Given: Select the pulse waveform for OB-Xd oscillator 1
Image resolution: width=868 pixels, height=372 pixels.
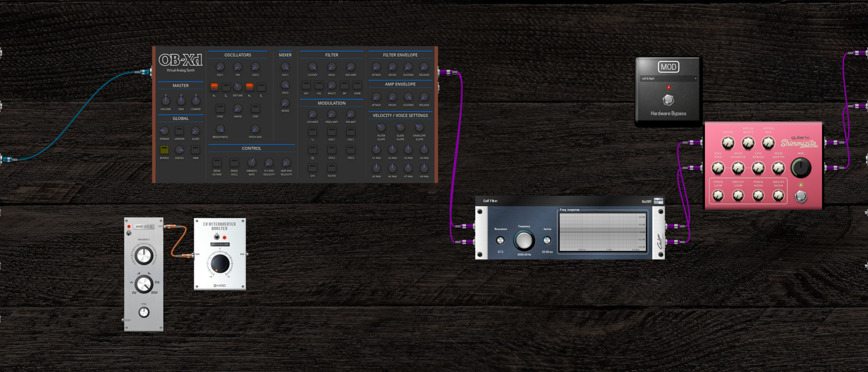Looking at the screenshot, I should (226, 87).
